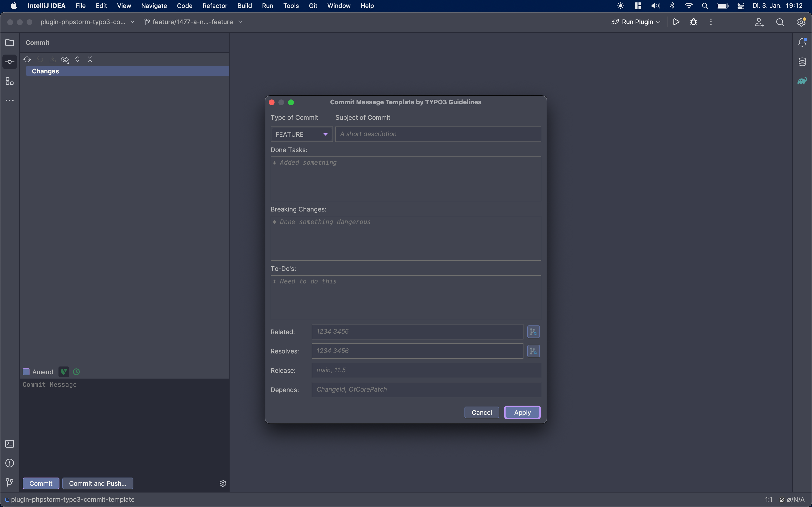
Task: Start the debugger
Action: click(693, 22)
